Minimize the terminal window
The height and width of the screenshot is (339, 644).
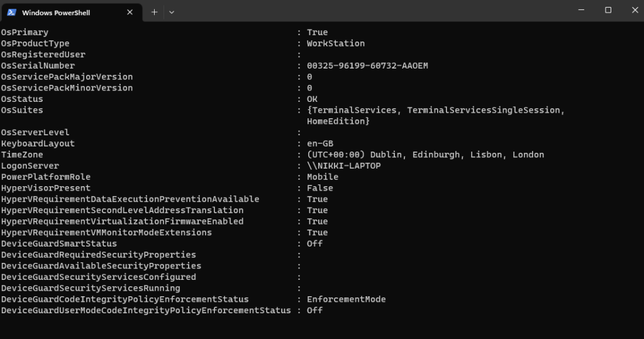(581, 10)
